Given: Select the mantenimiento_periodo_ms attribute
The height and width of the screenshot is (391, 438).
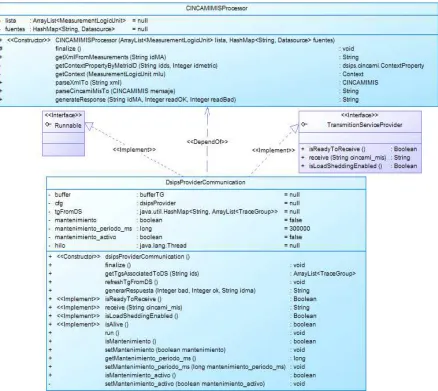Looking at the screenshot, I should pyautogui.click(x=93, y=229).
